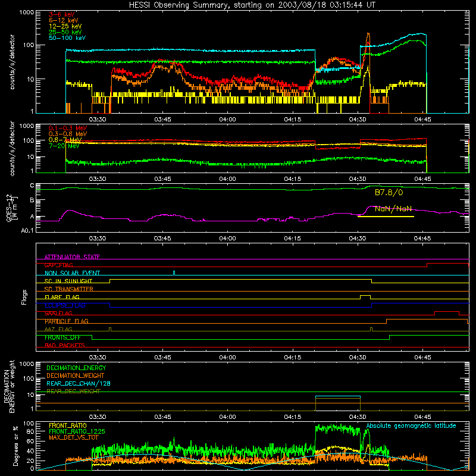
Task: Click the B7.8/0 flare class annotation
Action: [389, 192]
